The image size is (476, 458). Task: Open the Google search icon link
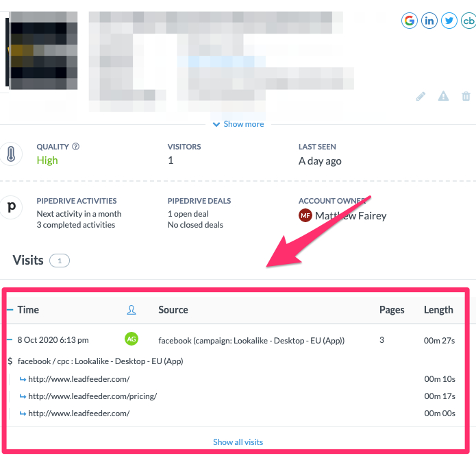[x=409, y=21]
